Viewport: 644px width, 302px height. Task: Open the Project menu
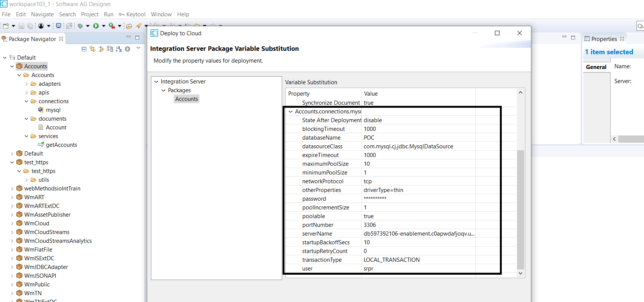pyautogui.click(x=90, y=14)
